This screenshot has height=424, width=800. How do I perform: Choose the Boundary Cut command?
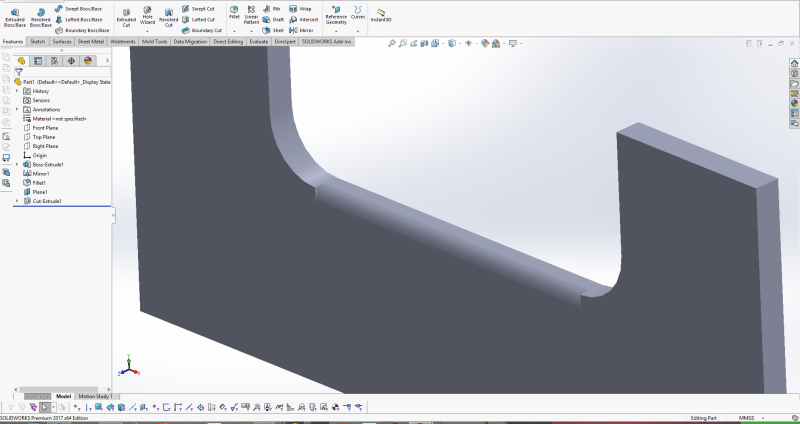point(202,30)
